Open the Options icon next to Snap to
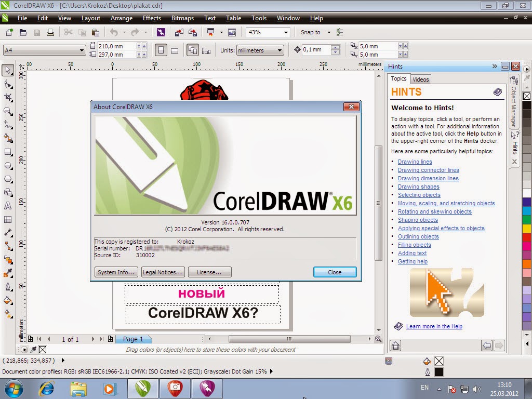 [x=340, y=32]
